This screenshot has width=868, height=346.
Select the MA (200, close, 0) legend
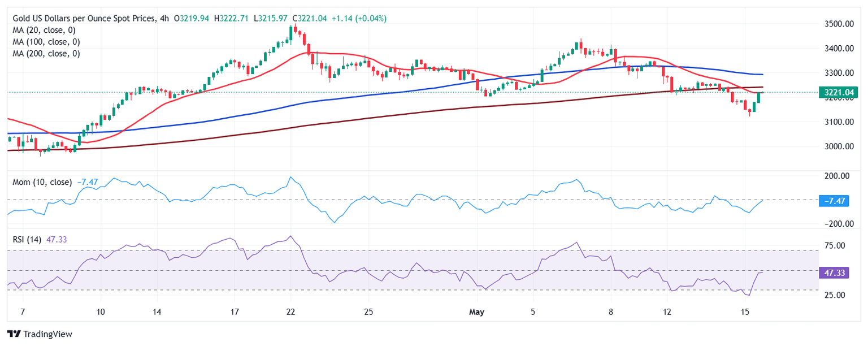(x=46, y=54)
